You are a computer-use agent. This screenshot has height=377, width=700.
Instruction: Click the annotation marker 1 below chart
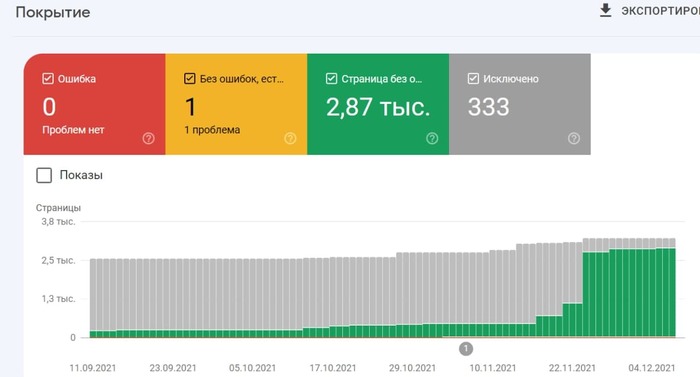pos(466,348)
